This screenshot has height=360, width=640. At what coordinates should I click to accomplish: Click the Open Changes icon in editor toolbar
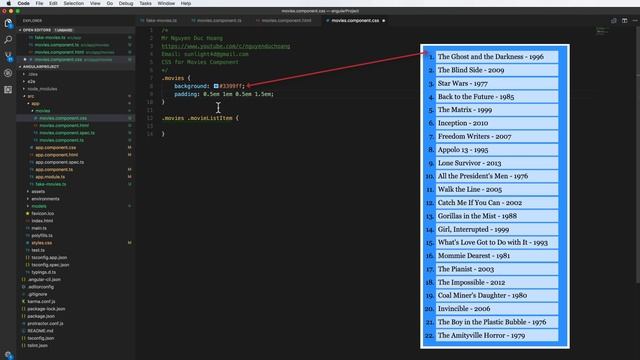tap(613, 20)
